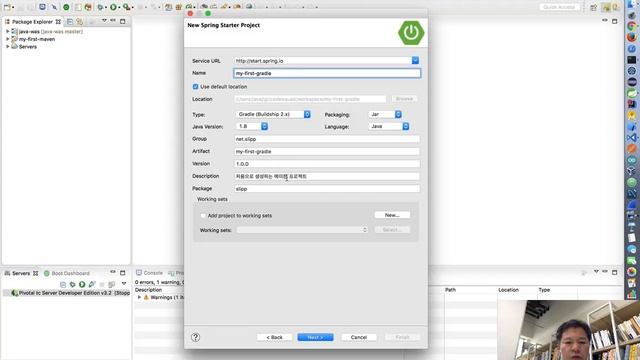Maximize the editor area
640x360 pixels.
(x=615, y=21)
